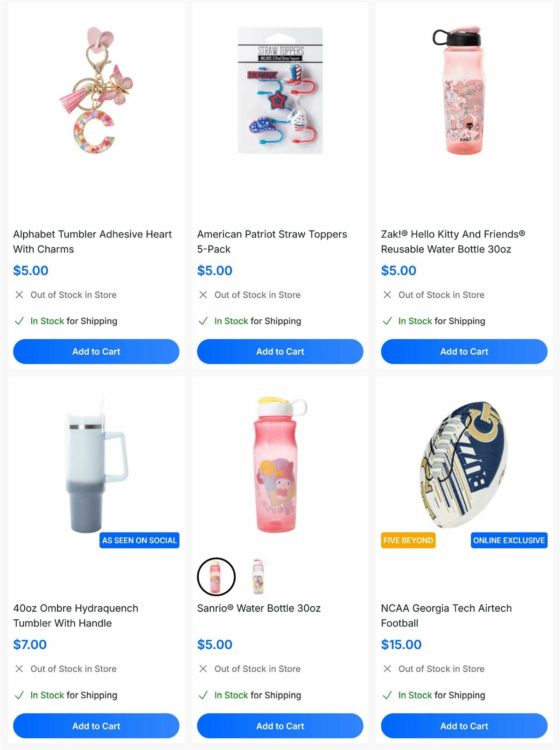
Task: Click the checkmark icon under 40oz Hydraquench Tumbler
Action: pos(19,695)
